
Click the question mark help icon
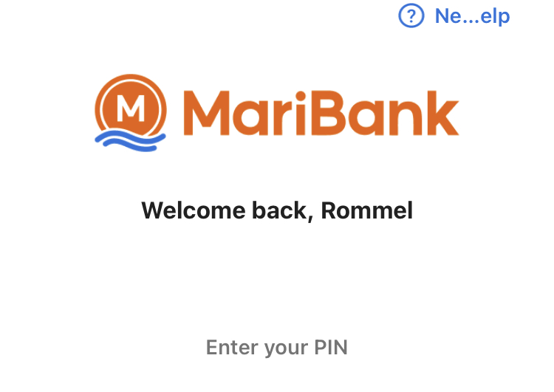pyautogui.click(x=411, y=16)
